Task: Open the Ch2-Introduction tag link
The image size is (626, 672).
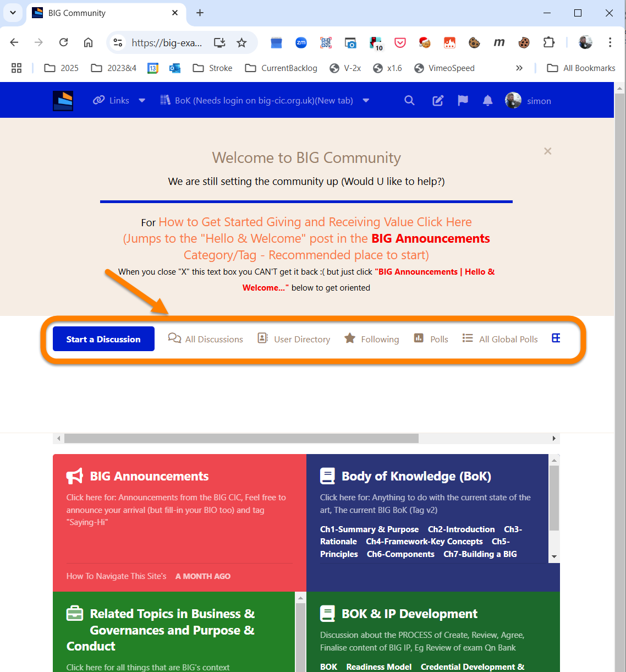Action: 461,529
